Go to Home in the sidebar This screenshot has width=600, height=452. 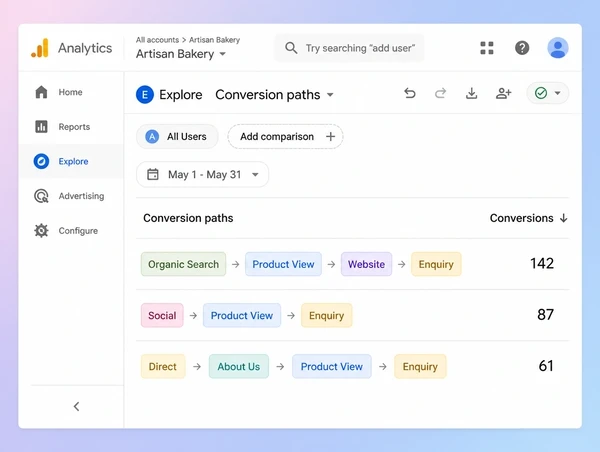(70, 92)
